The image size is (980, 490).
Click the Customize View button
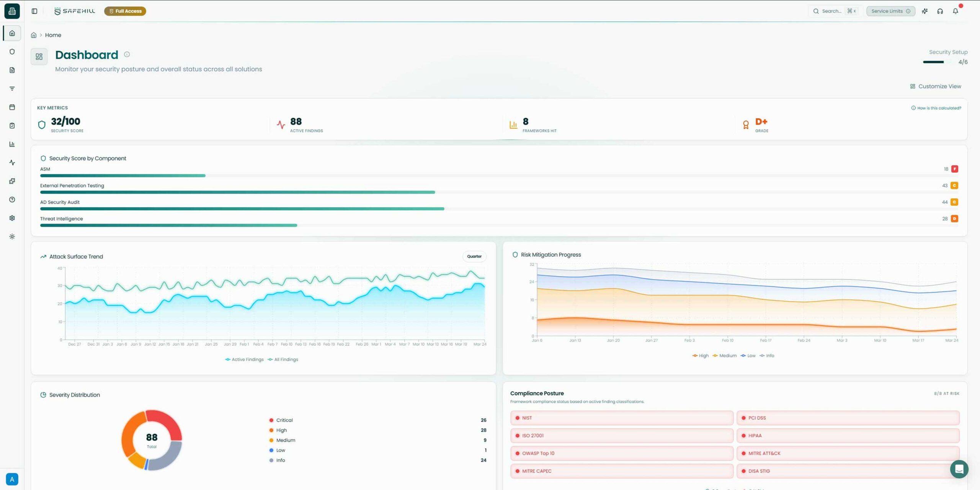click(x=936, y=86)
